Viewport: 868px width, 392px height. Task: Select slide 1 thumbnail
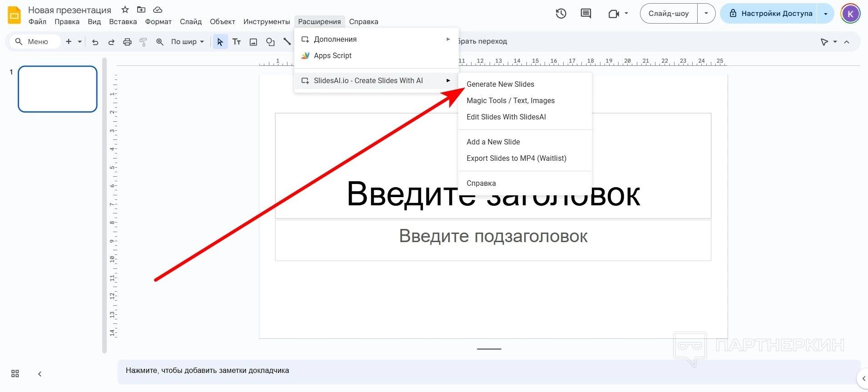click(x=58, y=89)
